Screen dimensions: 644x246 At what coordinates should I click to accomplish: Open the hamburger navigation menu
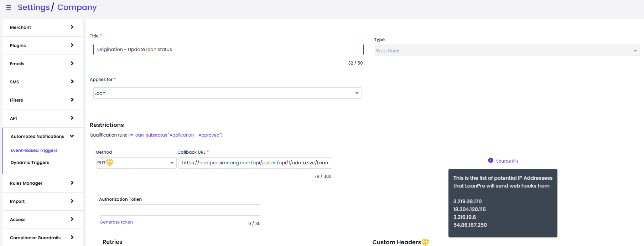coord(9,7)
